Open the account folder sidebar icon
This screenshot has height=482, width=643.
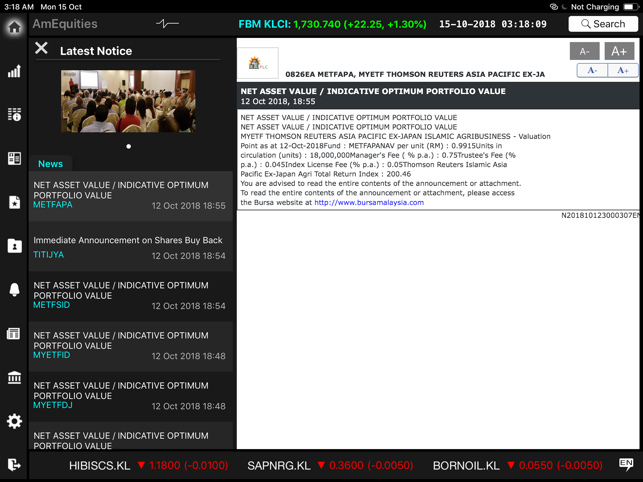(x=14, y=246)
